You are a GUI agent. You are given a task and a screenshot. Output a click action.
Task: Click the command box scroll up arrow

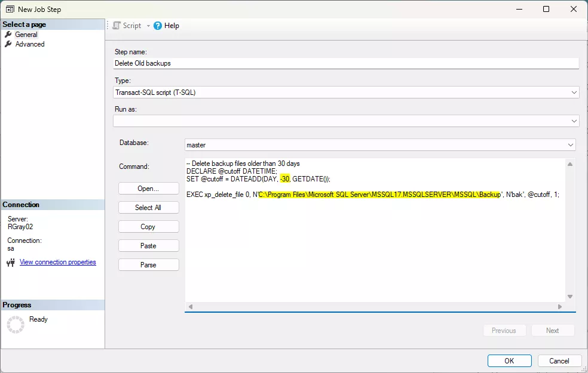point(570,164)
